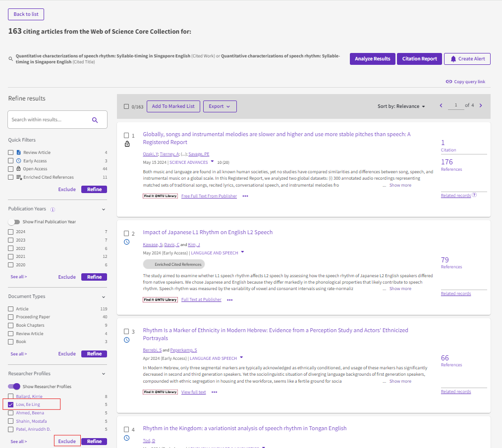Viewport: 502px width, 448px height.
Task: Collapse the Document Types section
Action: 104,297
